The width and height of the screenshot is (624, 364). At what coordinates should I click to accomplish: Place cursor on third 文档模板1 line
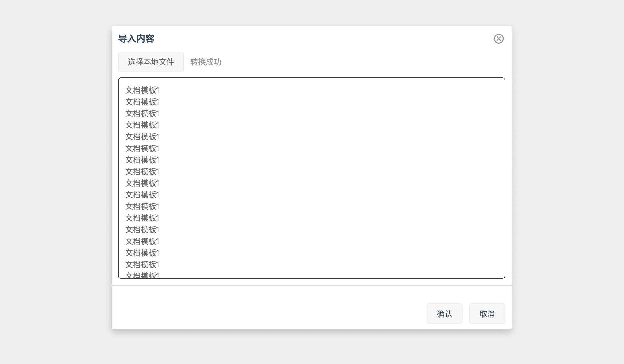[x=142, y=114]
